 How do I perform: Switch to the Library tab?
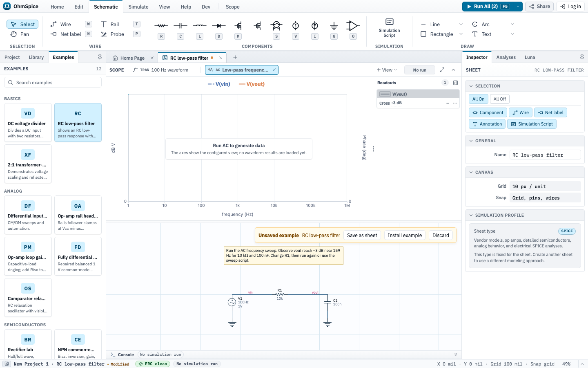click(x=36, y=57)
